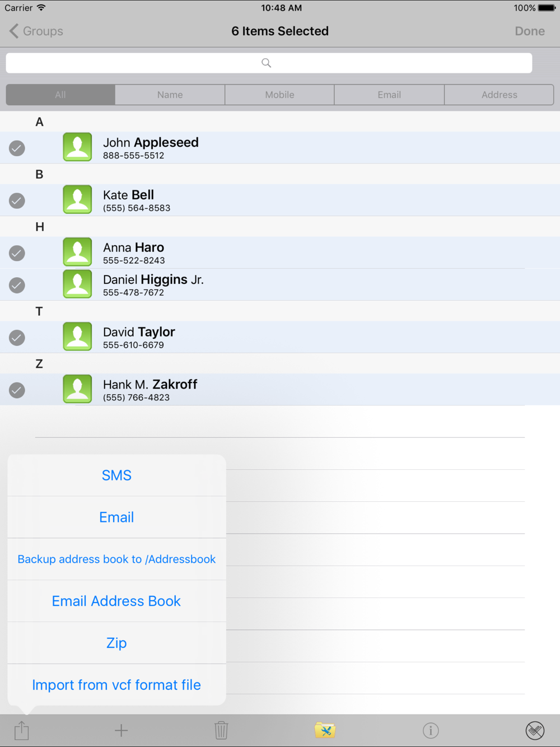This screenshot has height=747, width=560.
Task: Tap phone number 555-478-7672
Action: point(133,293)
